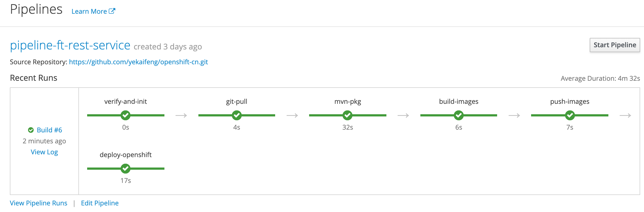
Task: Click the arrow after the push-images stage
Action: pyautogui.click(x=625, y=116)
